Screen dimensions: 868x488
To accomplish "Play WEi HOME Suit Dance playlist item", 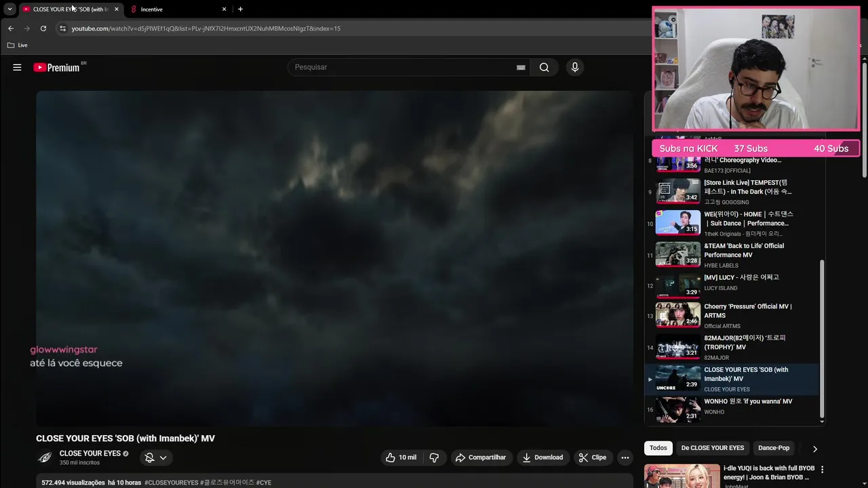I will tap(732, 224).
